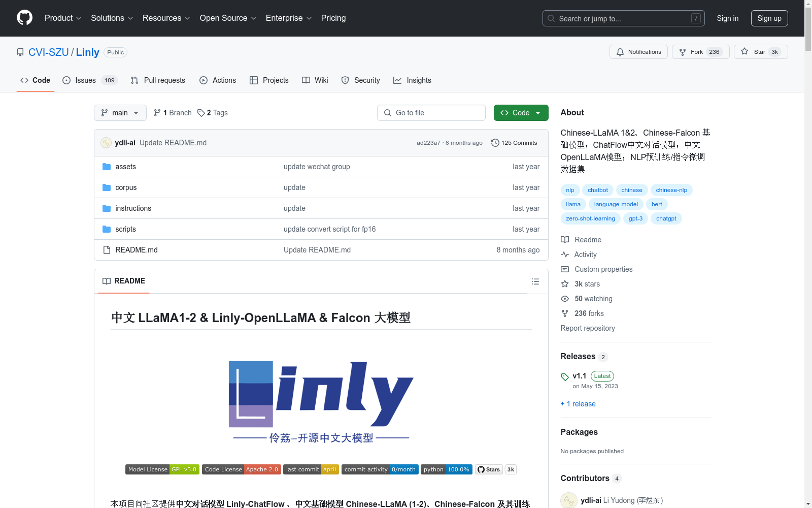The image size is (812, 508).
Task: Open the CVI-SZU organization link
Action: [49, 52]
